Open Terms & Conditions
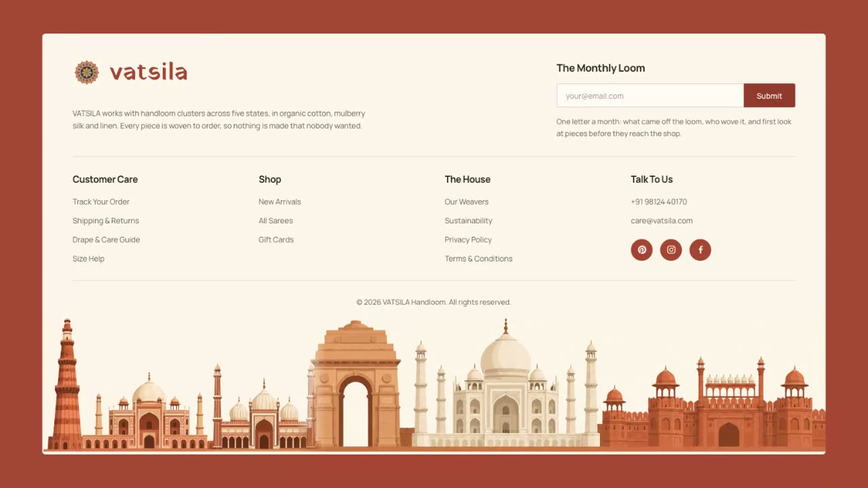 coord(479,259)
